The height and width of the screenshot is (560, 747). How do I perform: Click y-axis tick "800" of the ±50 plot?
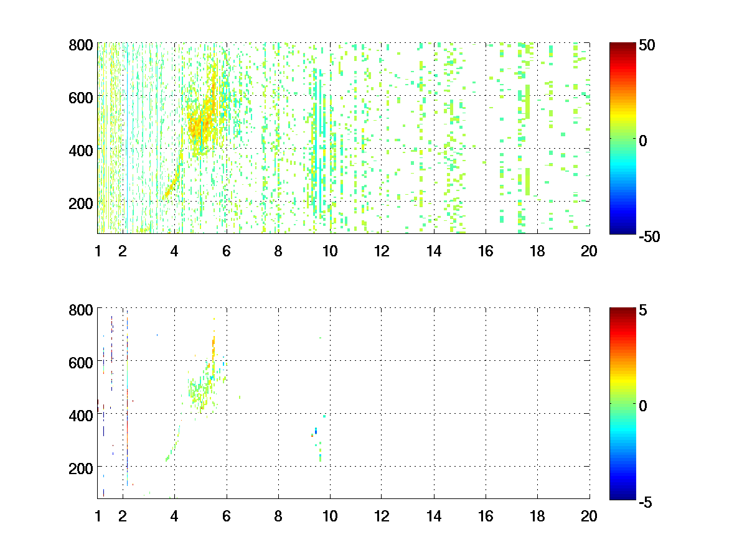(81, 45)
